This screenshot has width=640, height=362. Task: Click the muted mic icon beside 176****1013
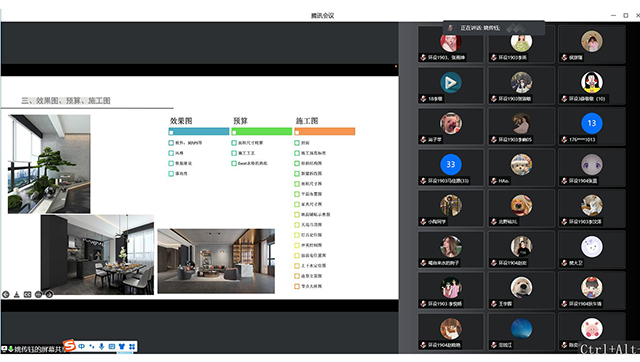click(564, 140)
